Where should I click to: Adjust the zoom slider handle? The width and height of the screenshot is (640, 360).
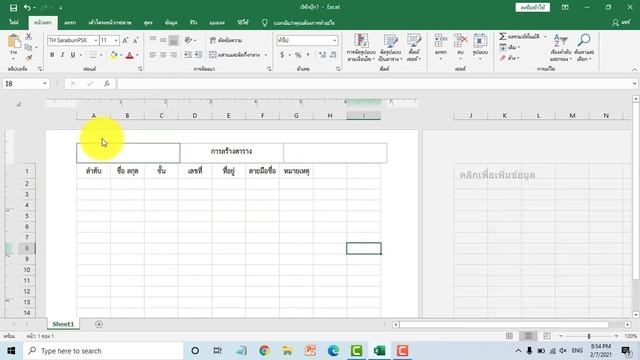589,336
